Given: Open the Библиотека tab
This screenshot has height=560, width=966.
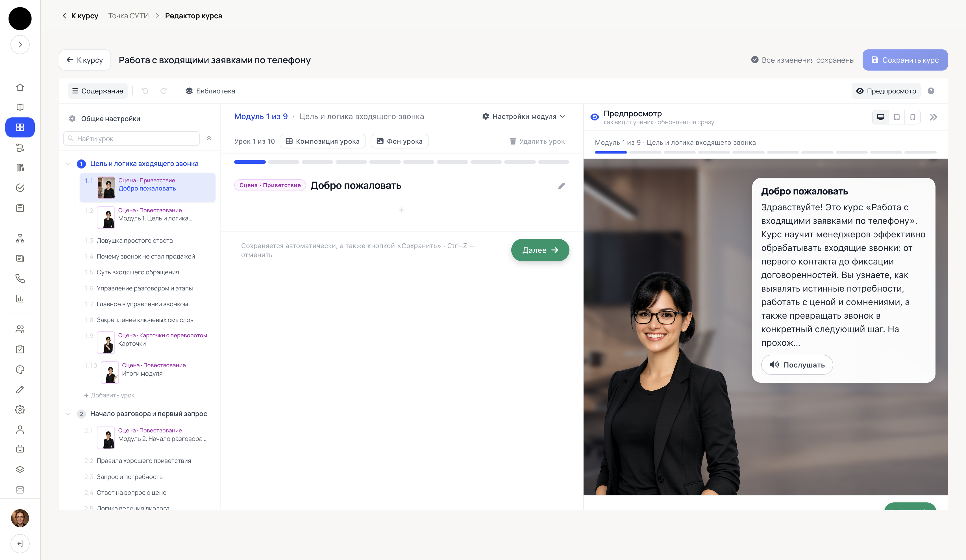Looking at the screenshot, I should (x=210, y=91).
